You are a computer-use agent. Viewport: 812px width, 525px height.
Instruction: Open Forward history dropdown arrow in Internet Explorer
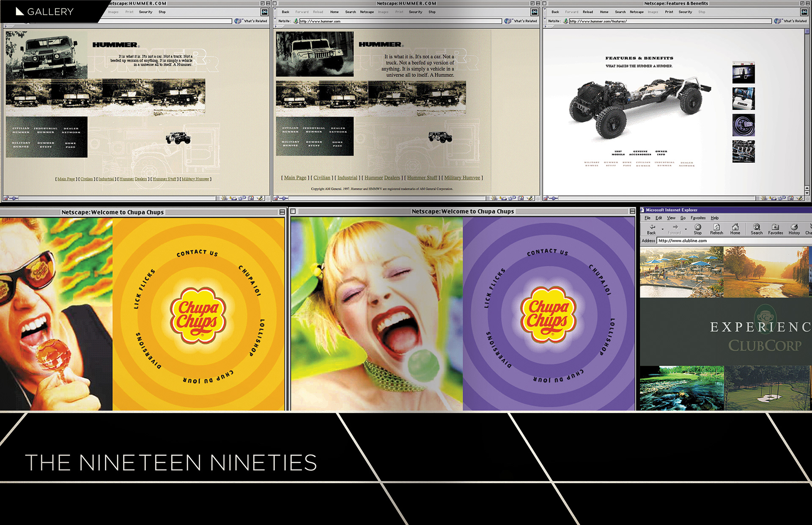686,229
